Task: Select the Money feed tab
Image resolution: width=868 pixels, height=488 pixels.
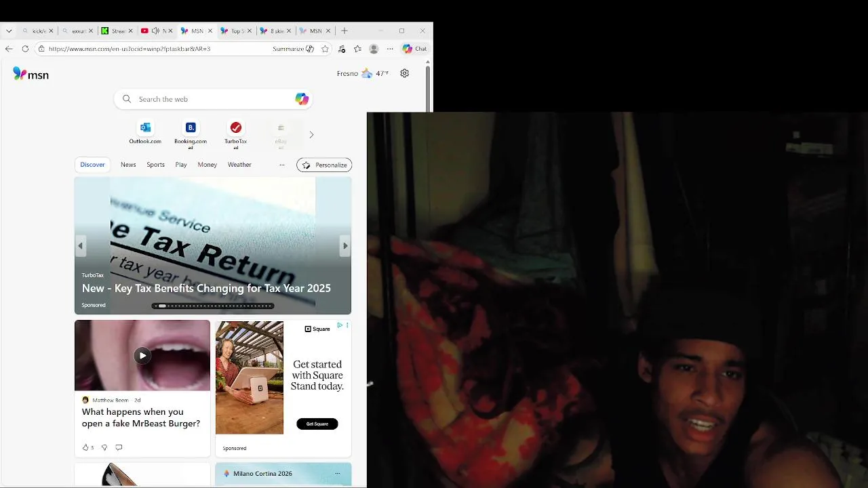Action: [208, 165]
